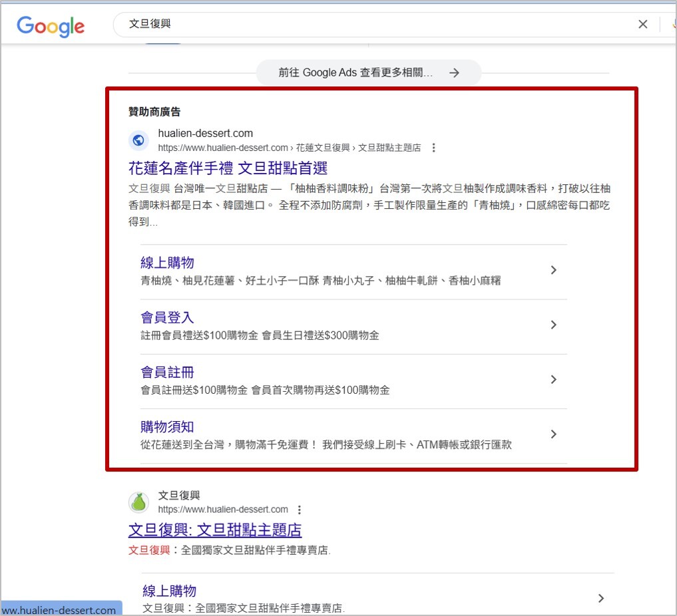Image resolution: width=677 pixels, height=616 pixels.
Task: Open the ad's 線上購物 sitelink
Action: point(167,263)
